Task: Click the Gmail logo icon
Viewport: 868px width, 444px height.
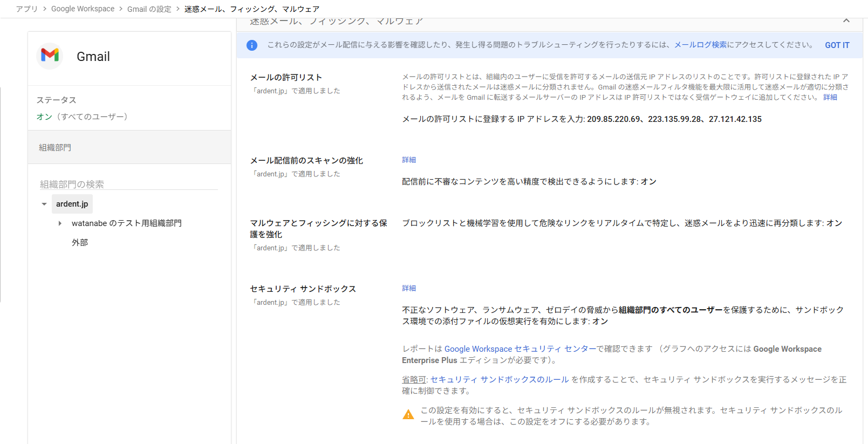Action: click(x=50, y=56)
